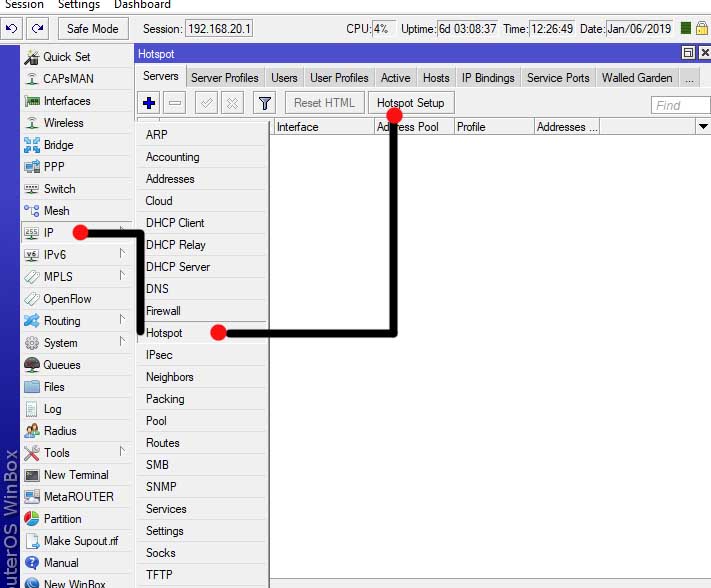Expand the Tools submenu

[76, 453]
